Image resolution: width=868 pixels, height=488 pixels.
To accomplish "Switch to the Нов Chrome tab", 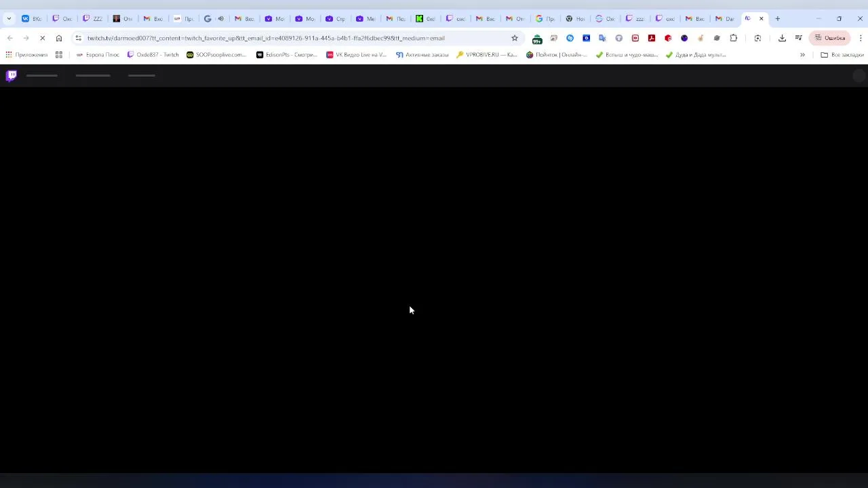I will [x=575, y=19].
